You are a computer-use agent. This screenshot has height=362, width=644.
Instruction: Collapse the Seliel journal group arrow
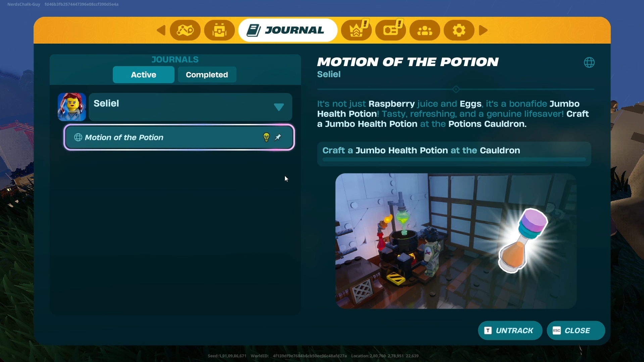tap(279, 107)
